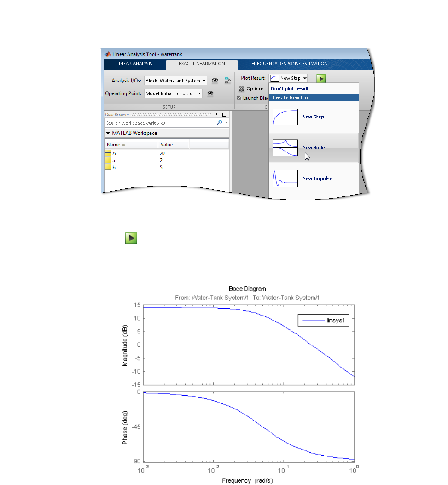Image resolution: width=448 pixels, height=485 pixels.
Task: View the Operating Point eye icon
Action: coord(210,93)
